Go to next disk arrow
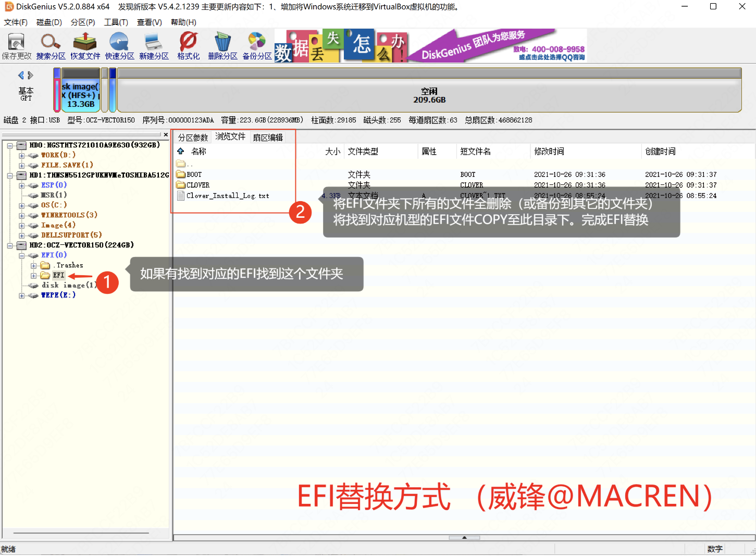This screenshot has height=556, width=756. 30,75
